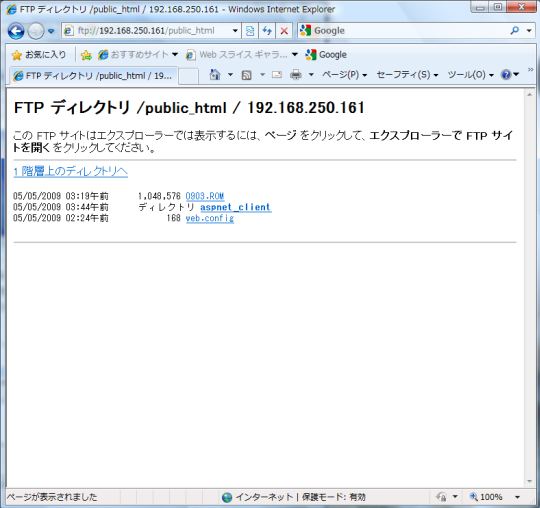Image resolution: width=540 pixels, height=508 pixels.
Task: Open the ページ(P) menu
Action: [344, 75]
